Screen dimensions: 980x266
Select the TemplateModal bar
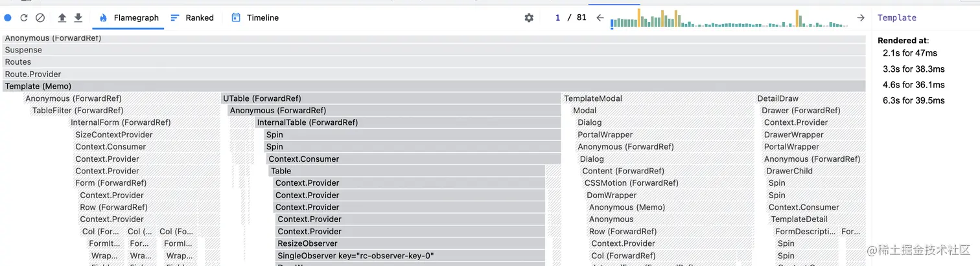coord(658,98)
